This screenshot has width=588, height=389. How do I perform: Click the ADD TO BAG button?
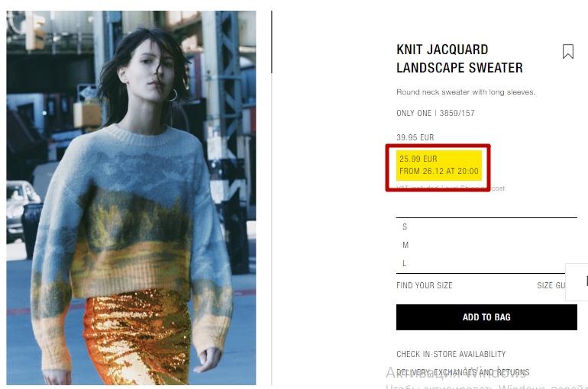486,317
